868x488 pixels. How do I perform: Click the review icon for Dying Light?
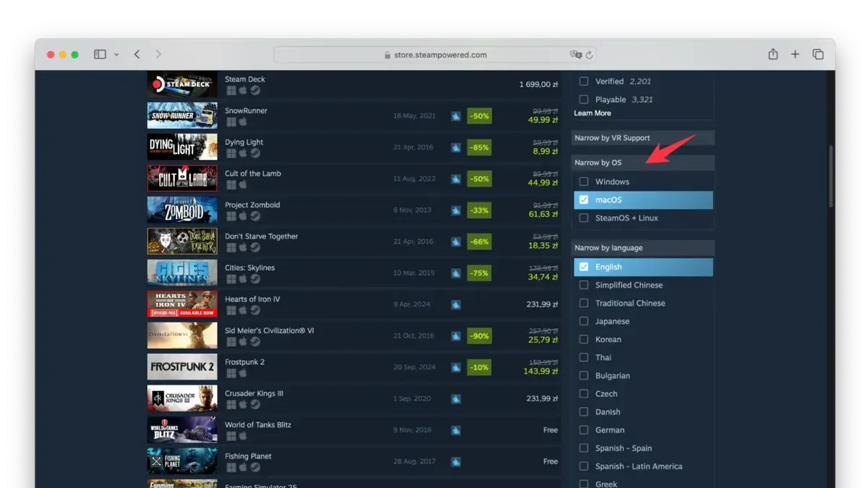[x=456, y=147]
